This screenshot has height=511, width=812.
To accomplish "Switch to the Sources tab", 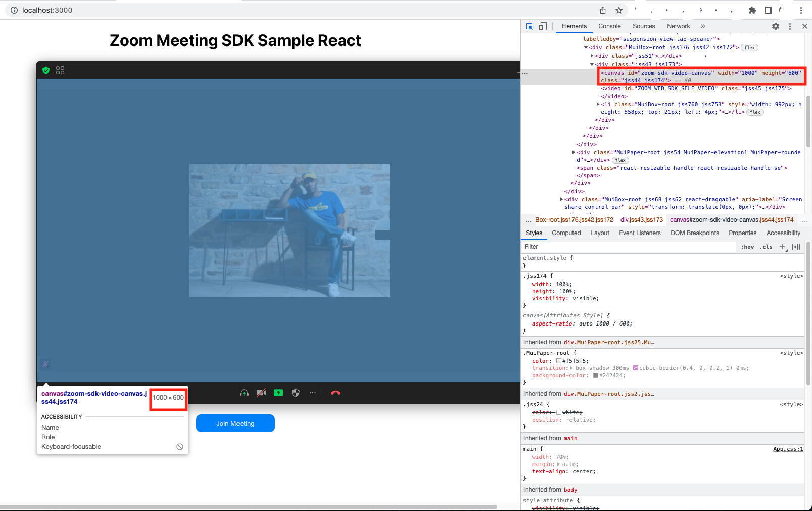I will pyautogui.click(x=644, y=26).
